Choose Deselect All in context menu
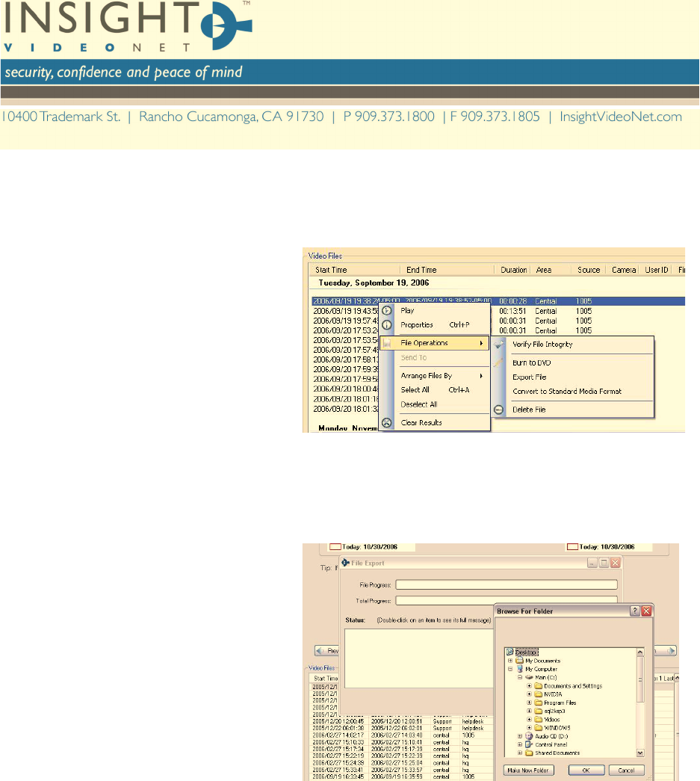The width and height of the screenshot is (700, 781). [x=419, y=404]
